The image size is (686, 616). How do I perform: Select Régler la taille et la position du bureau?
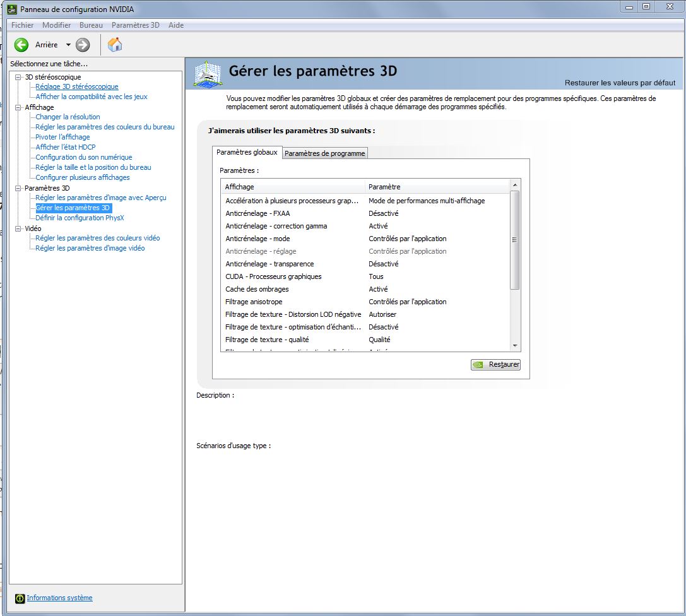tap(93, 167)
